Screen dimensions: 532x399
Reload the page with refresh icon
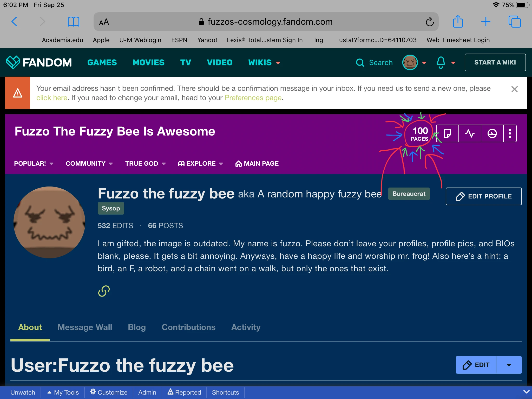tap(430, 22)
